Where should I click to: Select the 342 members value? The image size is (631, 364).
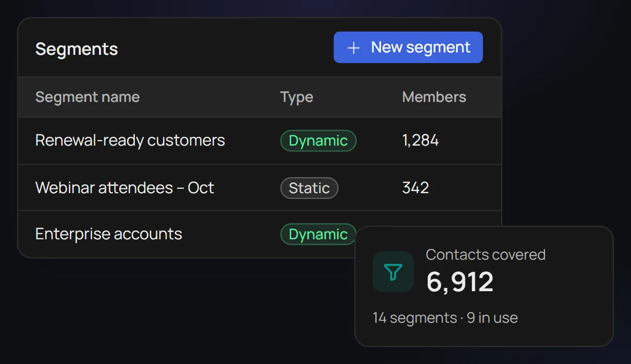415,188
